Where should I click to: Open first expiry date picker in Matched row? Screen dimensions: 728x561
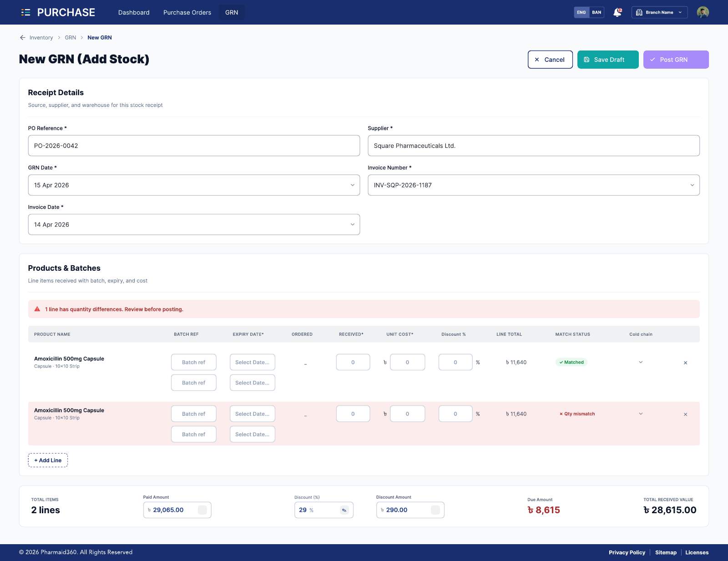[253, 362]
